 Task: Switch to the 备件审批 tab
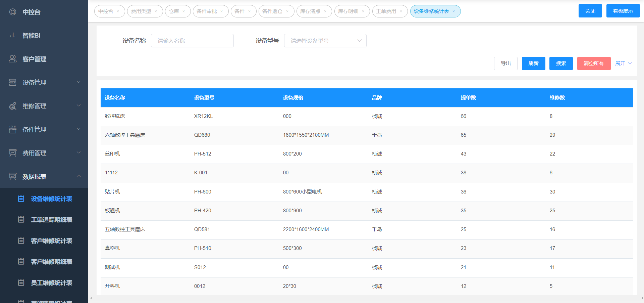(207, 11)
